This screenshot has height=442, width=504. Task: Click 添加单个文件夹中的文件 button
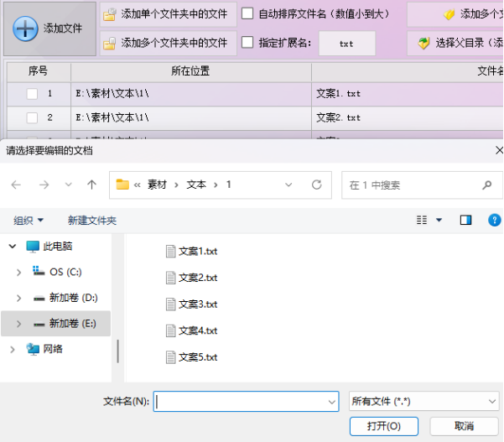[x=168, y=14]
